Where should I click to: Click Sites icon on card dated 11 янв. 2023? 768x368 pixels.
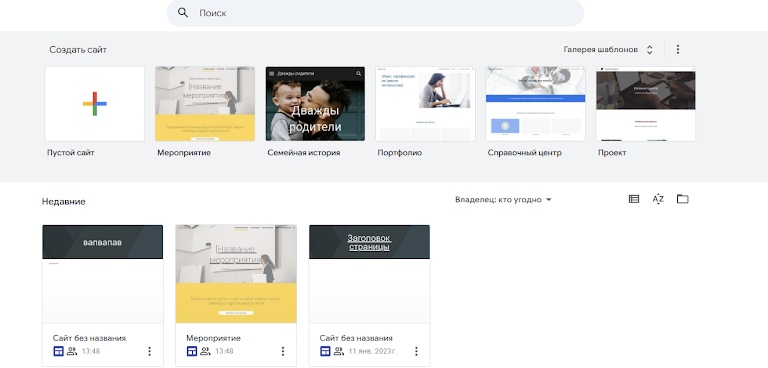(325, 351)
